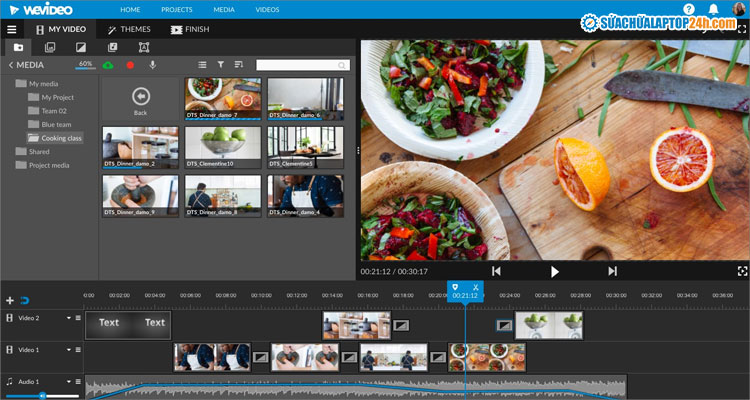Expand the Video 2 track dropdown arrow
This screenshot has height=400, width=750.
pyautogui.click(x=68, y=318)
